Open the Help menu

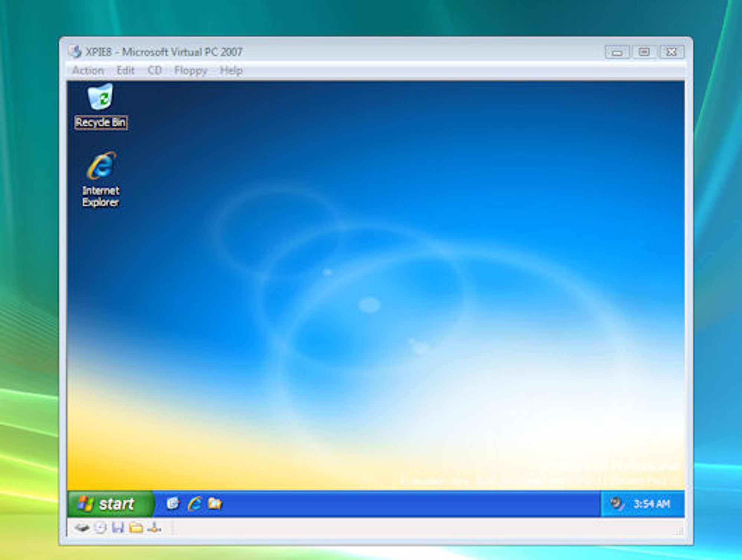tap(231, 71)
